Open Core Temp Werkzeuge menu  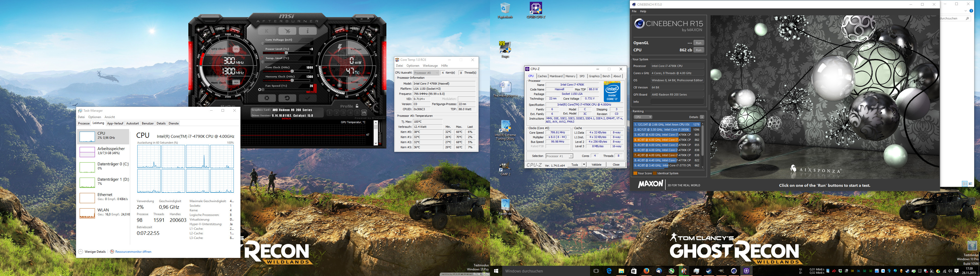tap(430, 66)
